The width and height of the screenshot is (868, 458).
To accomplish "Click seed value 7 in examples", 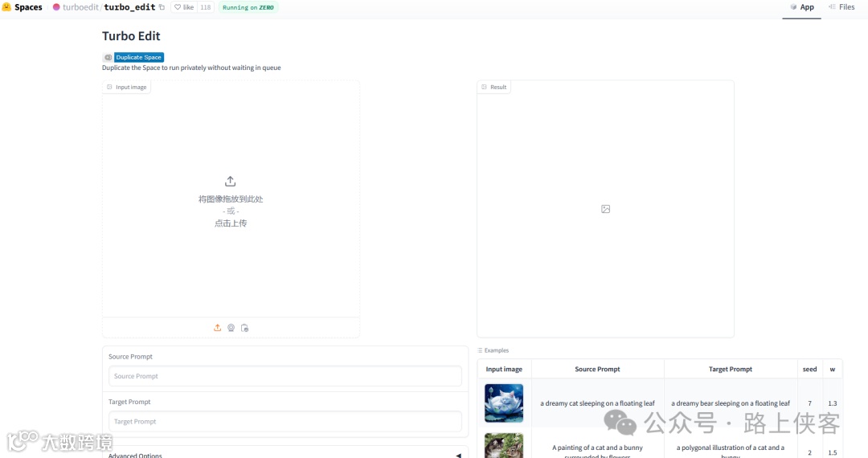I will [809, 403].
